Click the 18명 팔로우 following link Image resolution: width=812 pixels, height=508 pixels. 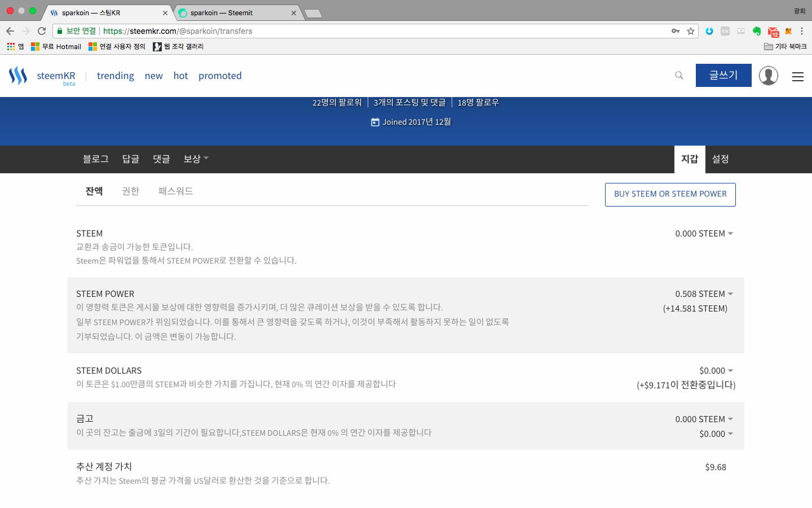478,103
